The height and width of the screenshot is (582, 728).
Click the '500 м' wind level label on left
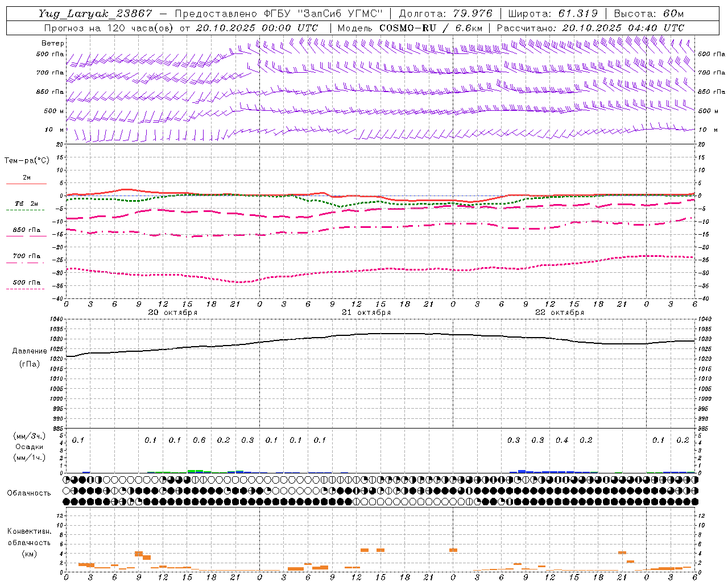[54, 111]
